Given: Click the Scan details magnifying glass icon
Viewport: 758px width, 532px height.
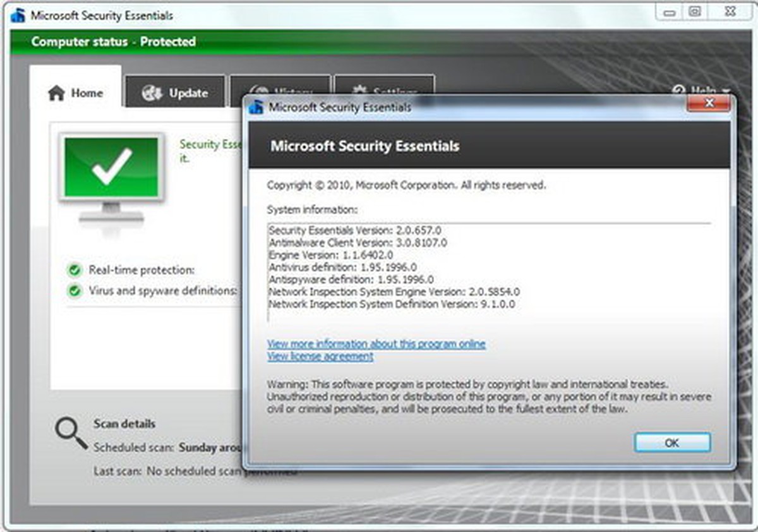Looking at the screenshot, I should (70, 433).
